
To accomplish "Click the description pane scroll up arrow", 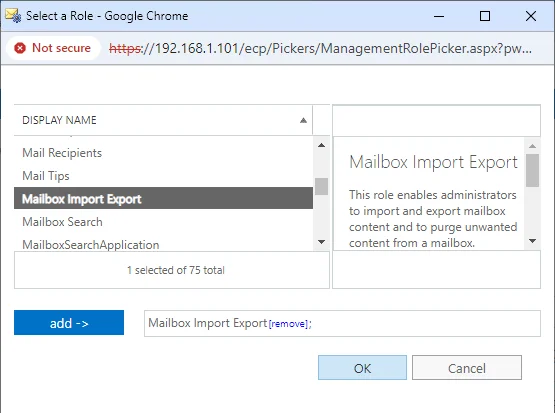I will click(x=532, y=146).
